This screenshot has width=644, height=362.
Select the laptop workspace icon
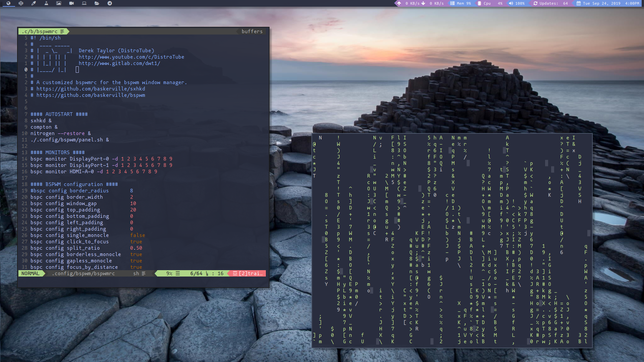tap(84, 3)
